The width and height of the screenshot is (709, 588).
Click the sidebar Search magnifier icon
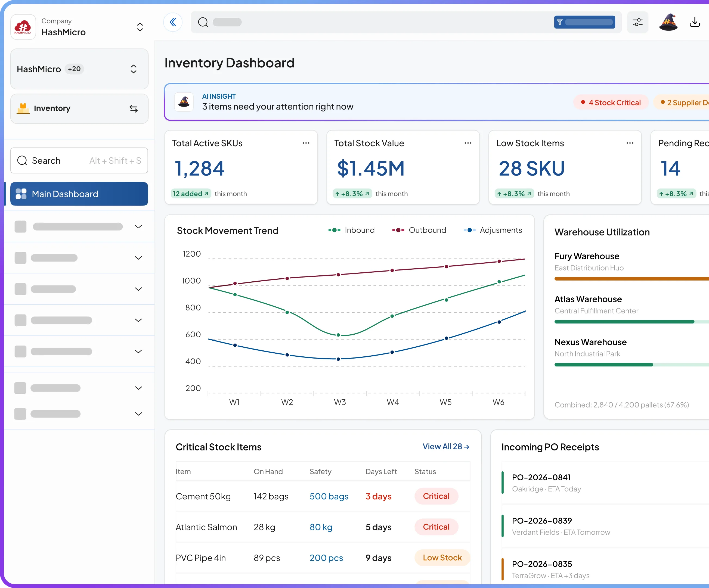[x=22, y=161]
